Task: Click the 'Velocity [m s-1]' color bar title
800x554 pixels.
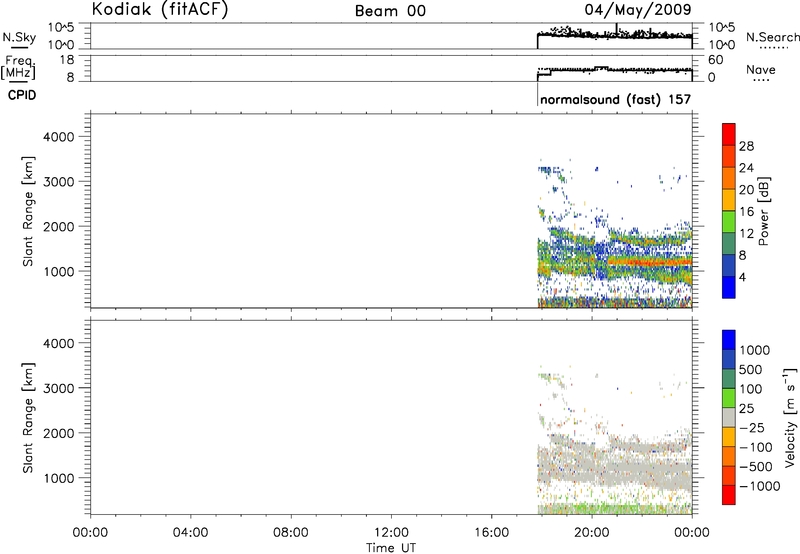Action: pyautogui.click(x=790, y=417)
